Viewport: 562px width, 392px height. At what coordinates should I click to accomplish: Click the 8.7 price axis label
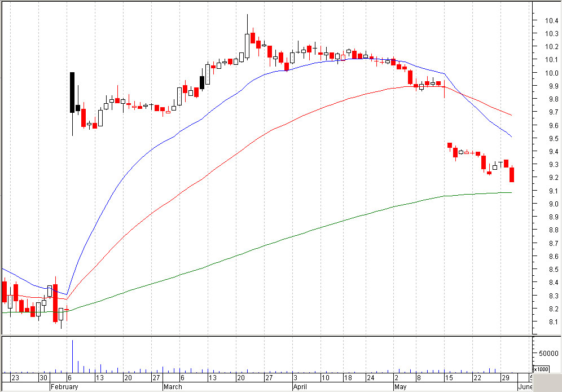554,243
